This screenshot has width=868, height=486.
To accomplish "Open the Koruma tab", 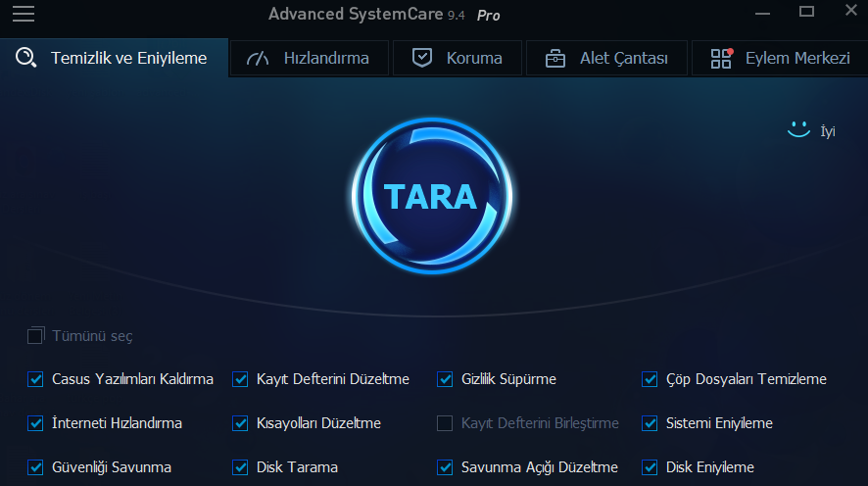I will pyautogui.click(x=458, y=58).
